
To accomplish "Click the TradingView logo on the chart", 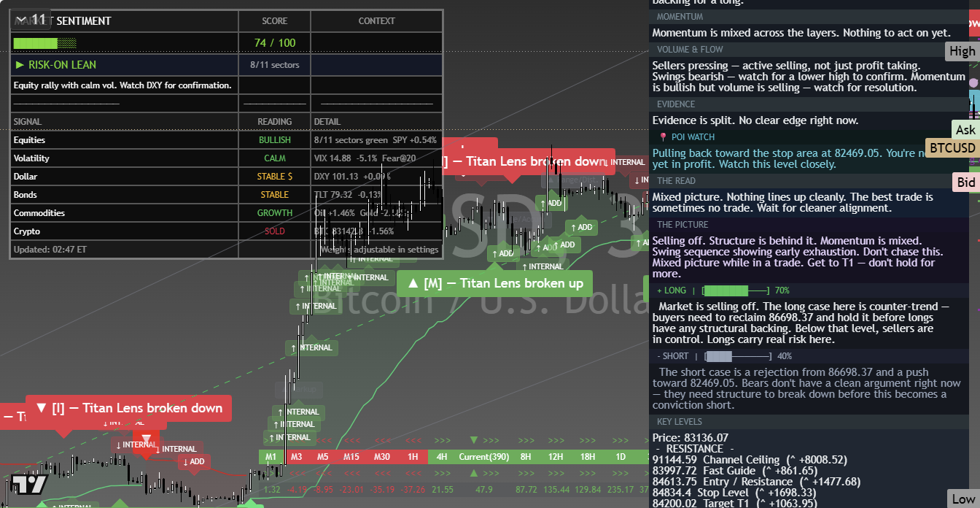I will [x=29, y=484].
